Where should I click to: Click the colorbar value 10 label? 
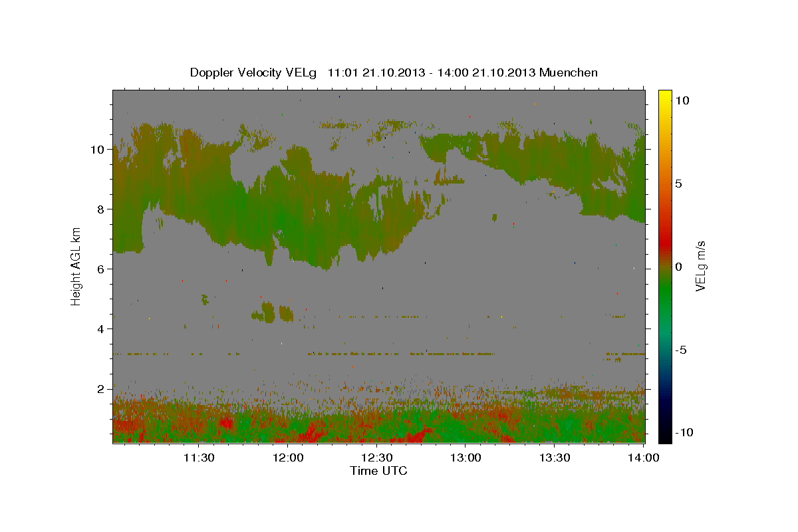[x=682, y=100]
